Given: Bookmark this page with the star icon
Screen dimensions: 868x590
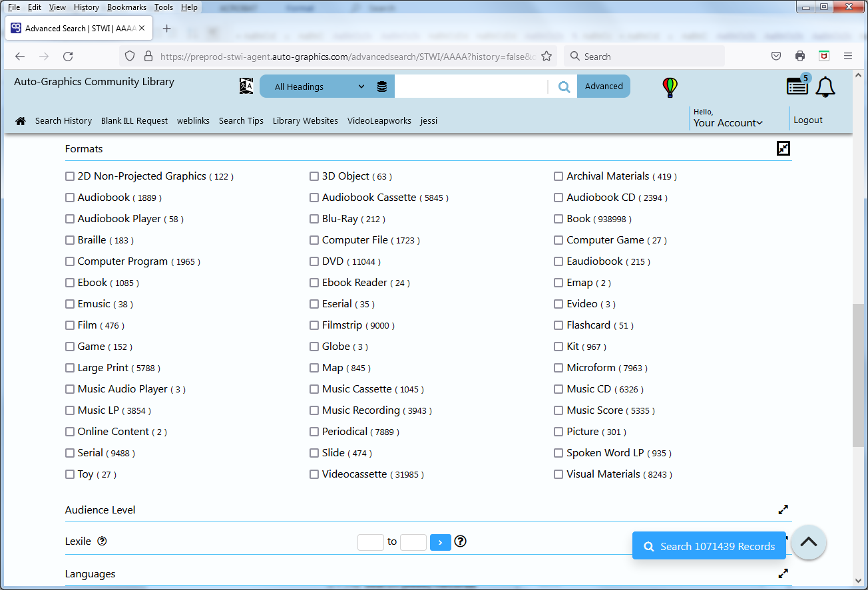Looking at the screenshot, I should (x=546, y=57).
